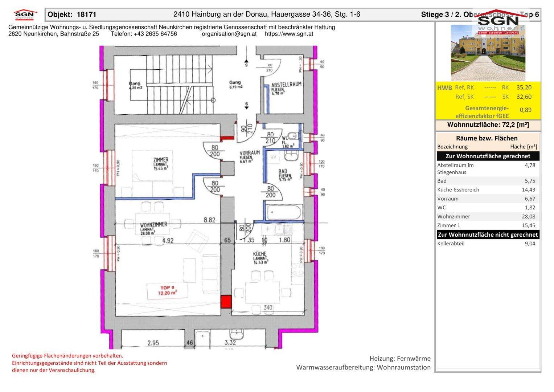Viewport: 554px width, 392px height.
Task: Click the Gang 4,25 m2 label
Action: (x=135, y=85)
